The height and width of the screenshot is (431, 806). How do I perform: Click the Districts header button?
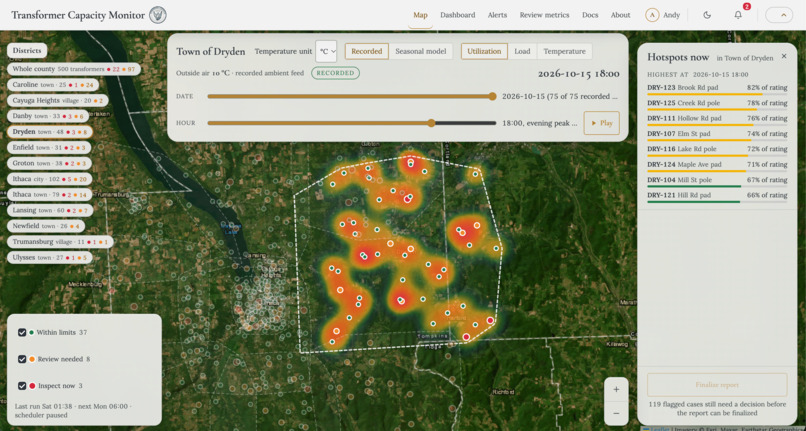click(x=27, y=50)
